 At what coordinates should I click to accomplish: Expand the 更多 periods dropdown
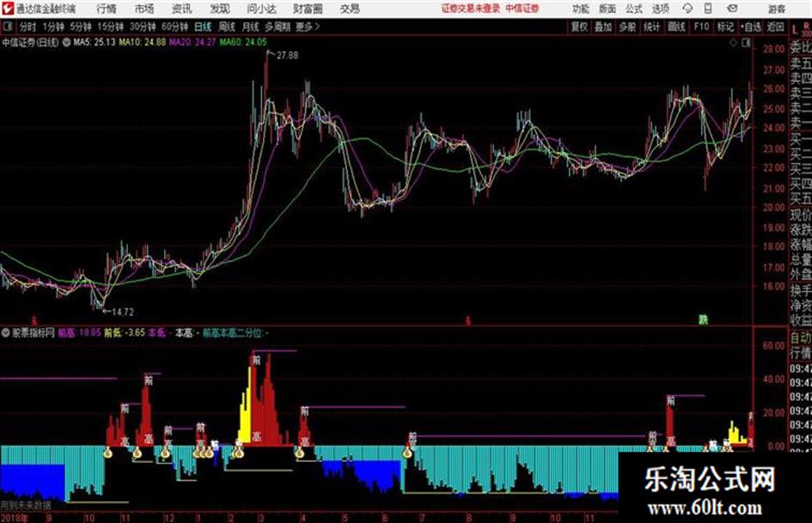[x=308, y=27]
